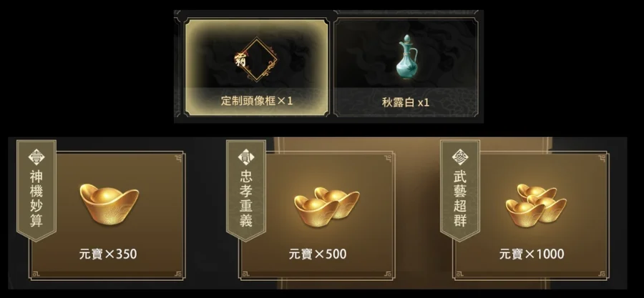Click the teal wine jug icon

[x=407, y=57]
